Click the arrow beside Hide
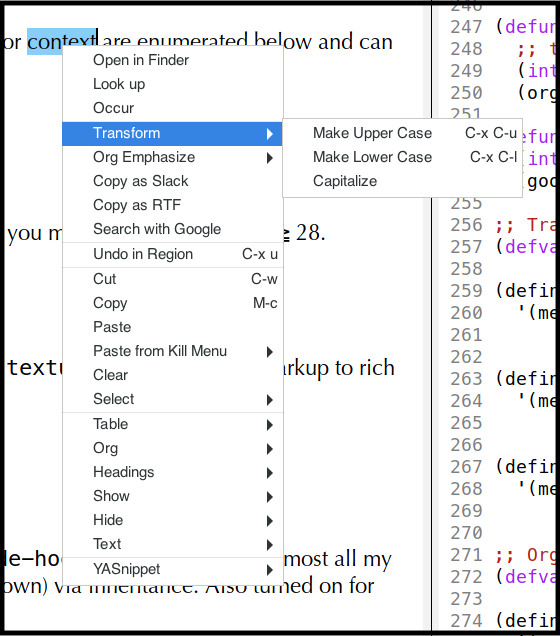Viewport: 560px width, 636px height. [x=270, y=520]
